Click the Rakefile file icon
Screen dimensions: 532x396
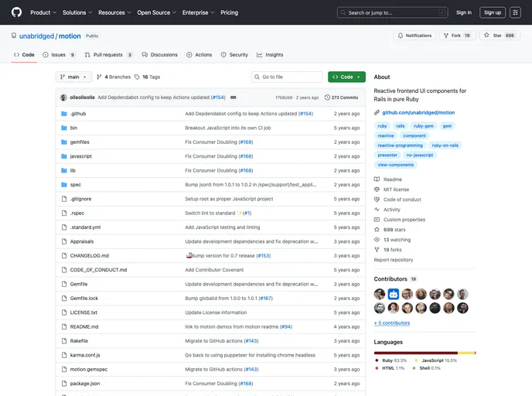pyautogui.click(x=64, y=340)
